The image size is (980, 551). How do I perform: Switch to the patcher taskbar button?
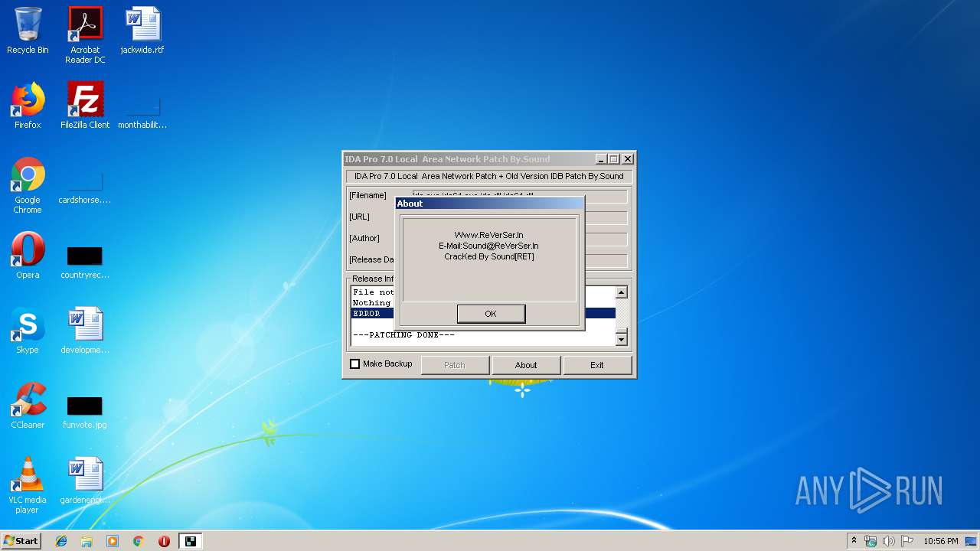tap(191, 541)
